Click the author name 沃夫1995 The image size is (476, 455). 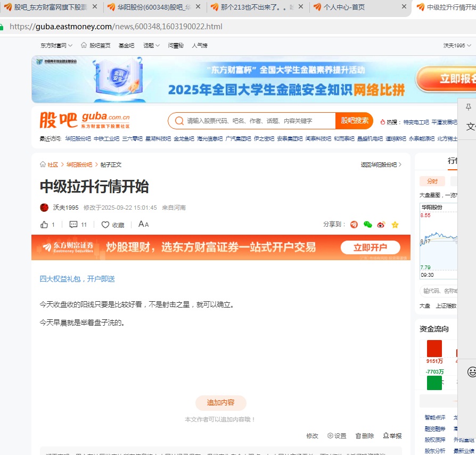point(65,208)
